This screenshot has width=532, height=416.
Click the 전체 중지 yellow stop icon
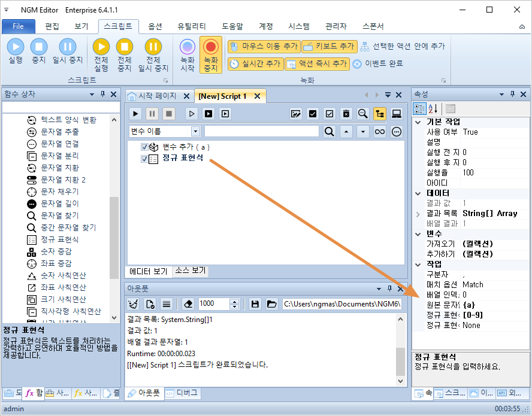tap(125, 47)
